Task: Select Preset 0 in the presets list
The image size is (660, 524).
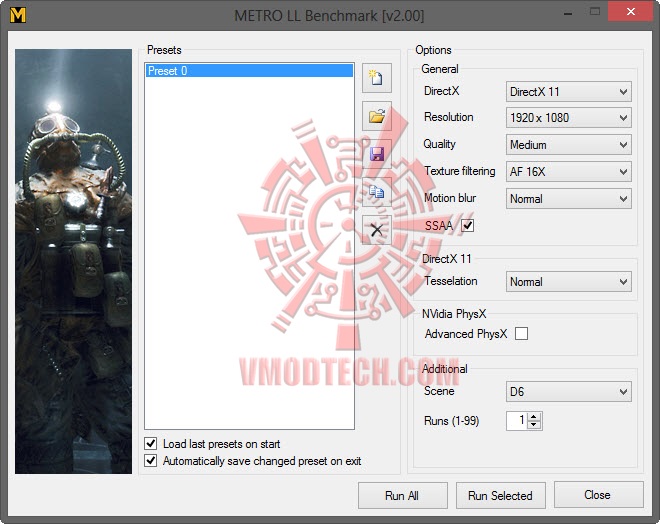Action: tap(249, 70)
